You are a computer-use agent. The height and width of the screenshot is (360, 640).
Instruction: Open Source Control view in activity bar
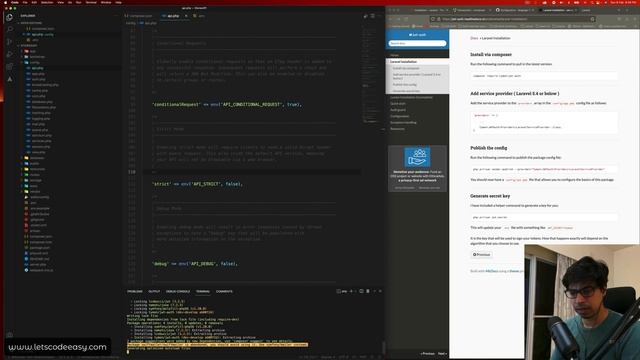[x=9, y=42]
